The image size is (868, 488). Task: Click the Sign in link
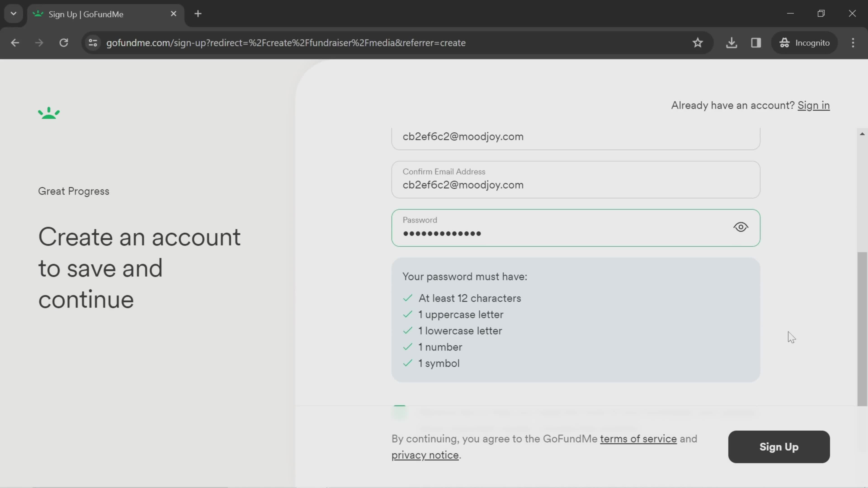point(814,106)
